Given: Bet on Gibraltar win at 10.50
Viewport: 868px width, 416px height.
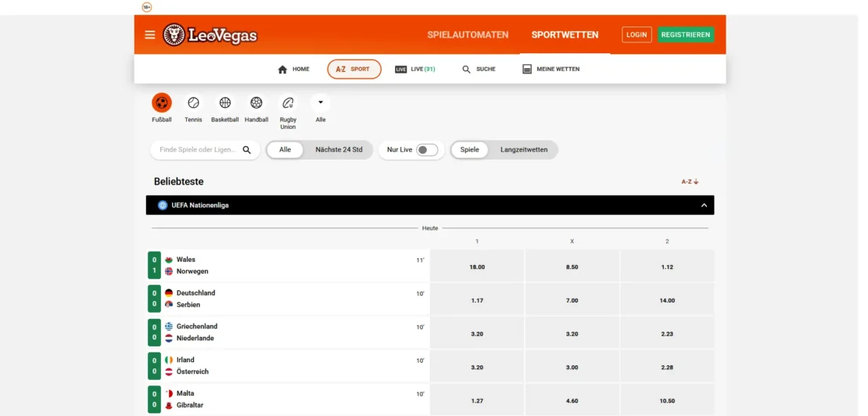Looking at the screenshot, I should (x=667, y=400).
